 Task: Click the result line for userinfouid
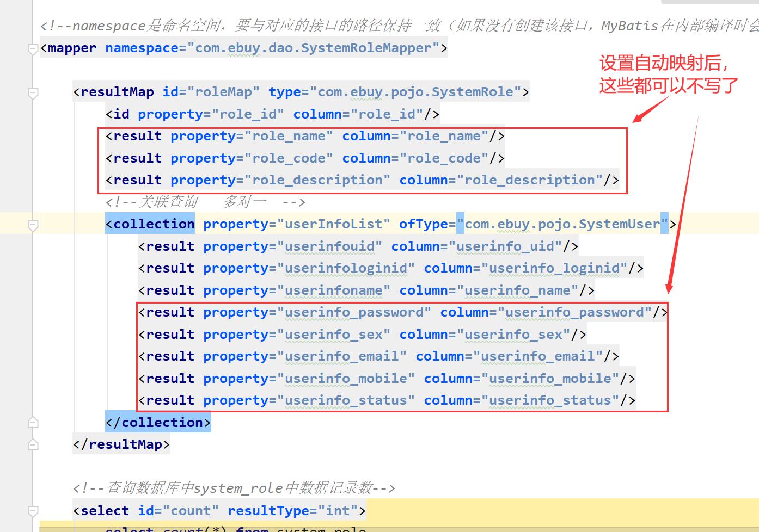pyautogui.click(x=358, y=246)
